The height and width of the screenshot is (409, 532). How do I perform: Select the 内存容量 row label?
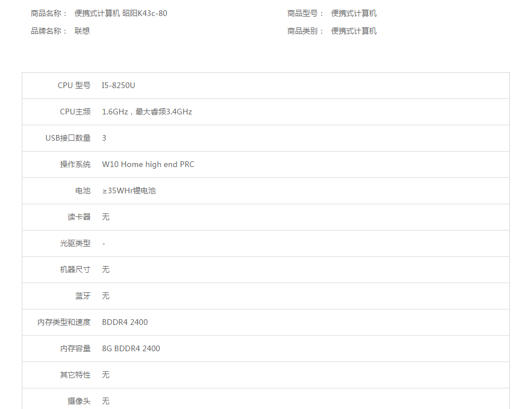click(x=75, y=348)
